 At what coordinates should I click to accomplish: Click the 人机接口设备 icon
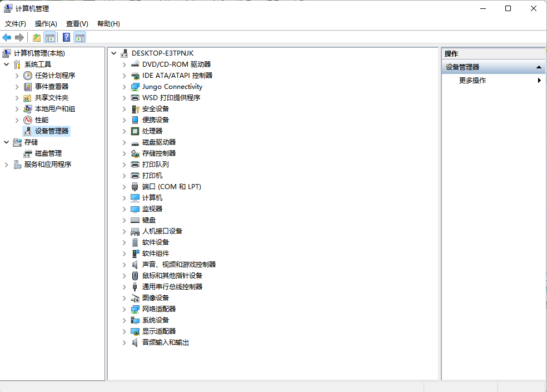click(135, 231)
